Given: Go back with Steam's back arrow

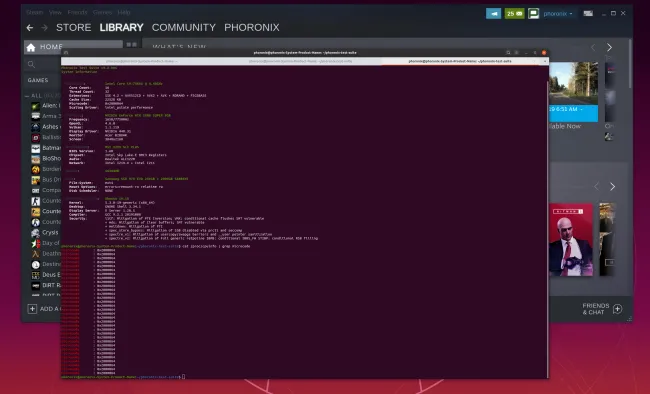Looking at the screenshot, I should point(30,28).
